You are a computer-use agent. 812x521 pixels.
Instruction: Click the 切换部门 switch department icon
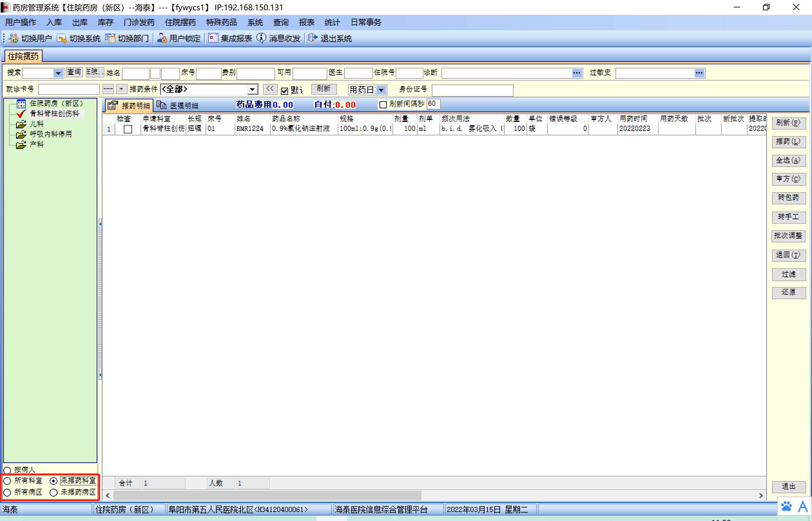[x=110, y=38]
